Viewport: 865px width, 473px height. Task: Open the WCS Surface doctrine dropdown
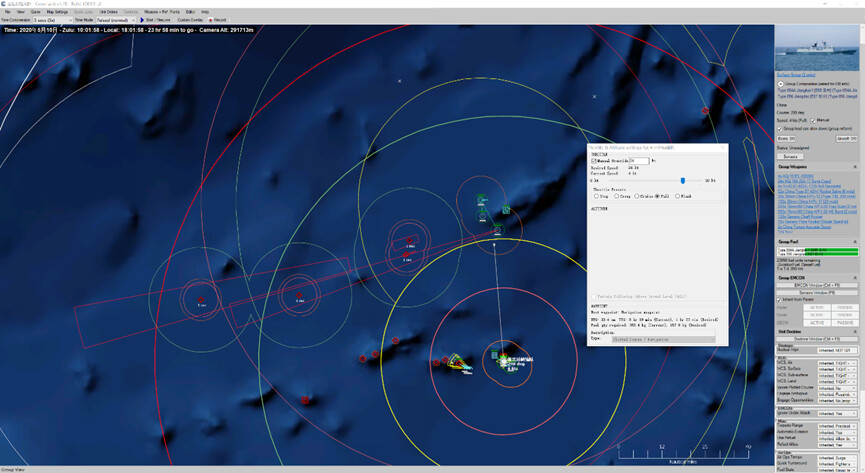[837, 369]
